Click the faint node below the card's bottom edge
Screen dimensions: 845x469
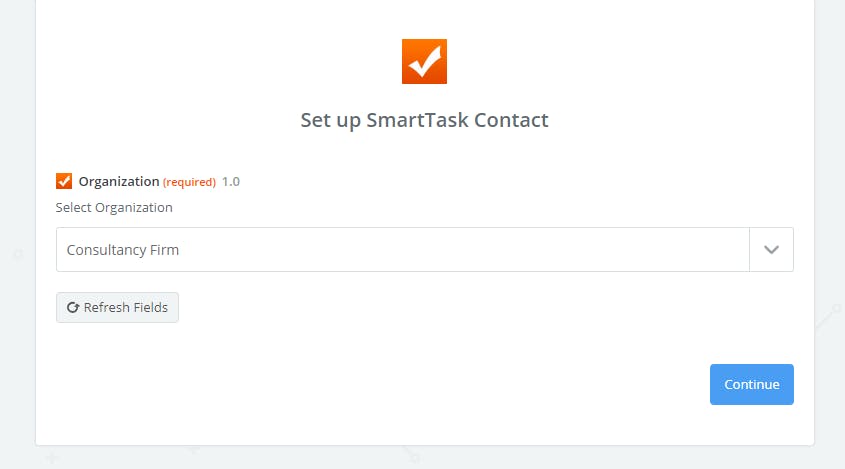click(x=414, y=457)
